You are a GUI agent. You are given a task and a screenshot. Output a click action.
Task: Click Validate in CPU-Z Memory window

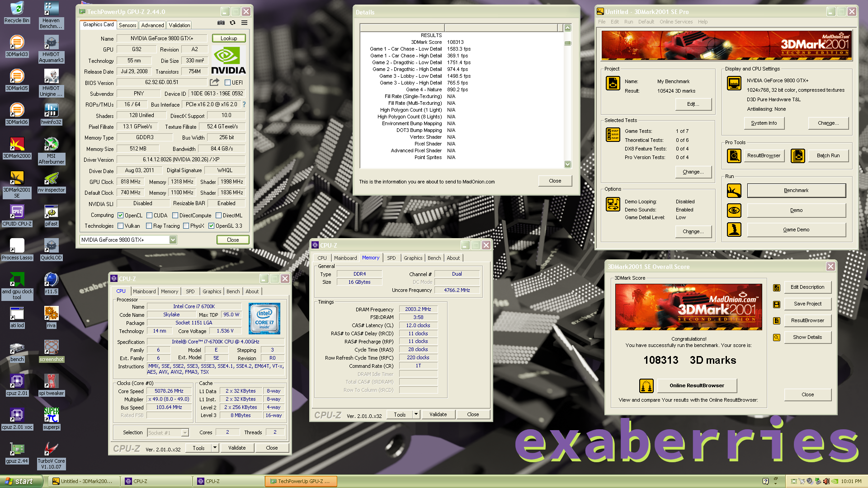pos(438,414)
